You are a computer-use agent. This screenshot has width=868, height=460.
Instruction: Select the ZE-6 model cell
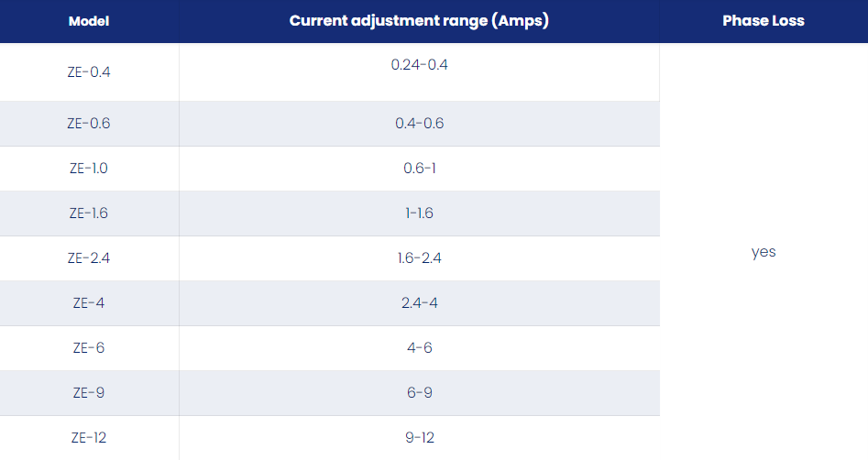(x=89, y=347)
